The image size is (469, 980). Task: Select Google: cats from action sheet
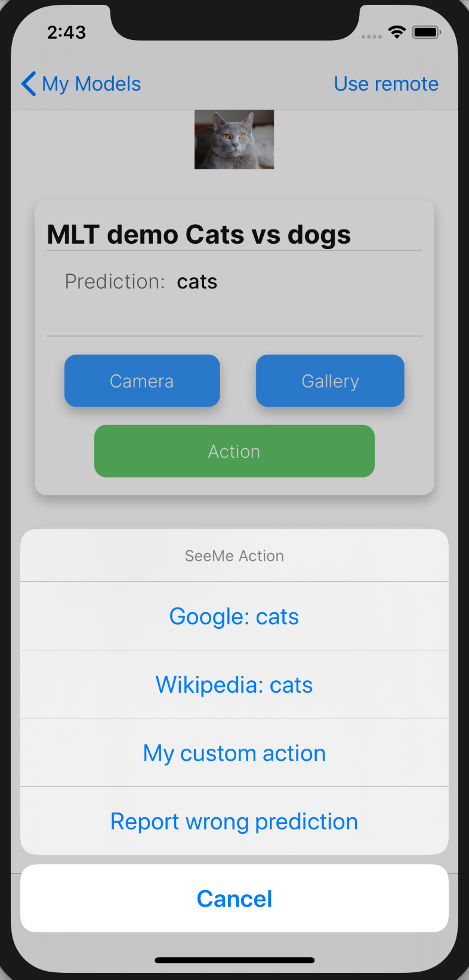click(x=234, y=616)
